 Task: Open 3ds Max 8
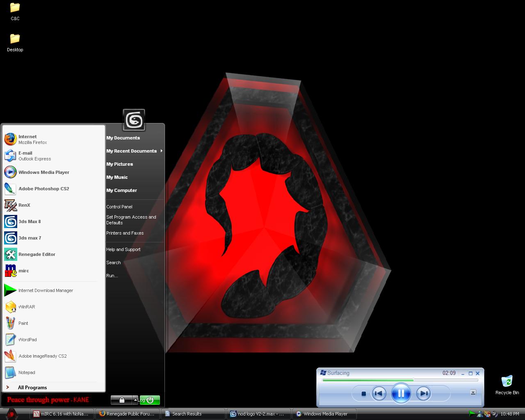(x=30, y=221)
